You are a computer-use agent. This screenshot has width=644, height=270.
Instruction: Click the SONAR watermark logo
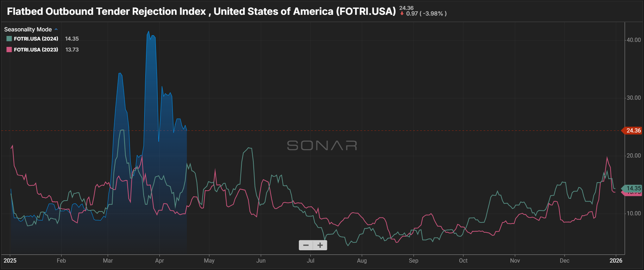tap(322, 145)
